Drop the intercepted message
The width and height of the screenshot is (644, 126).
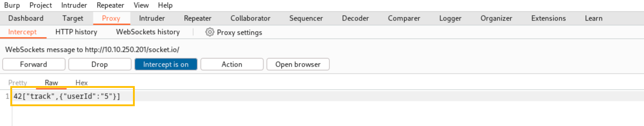[100, 64]
